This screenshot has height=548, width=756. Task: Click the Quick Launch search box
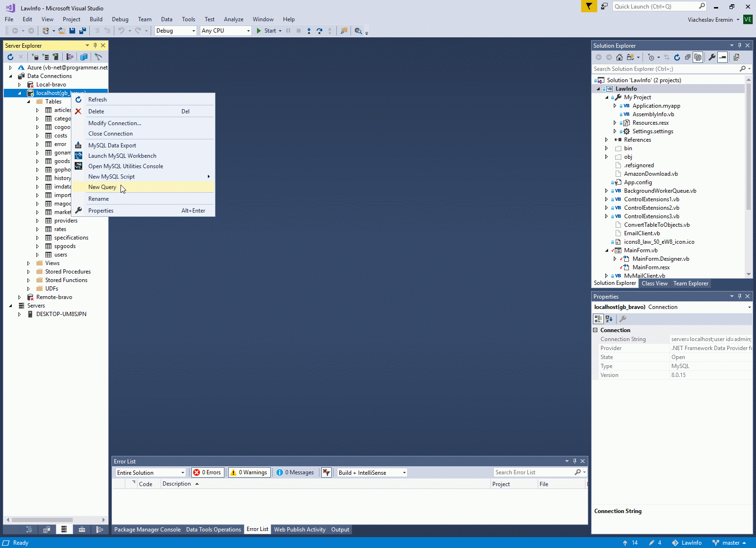coord(660,6)
